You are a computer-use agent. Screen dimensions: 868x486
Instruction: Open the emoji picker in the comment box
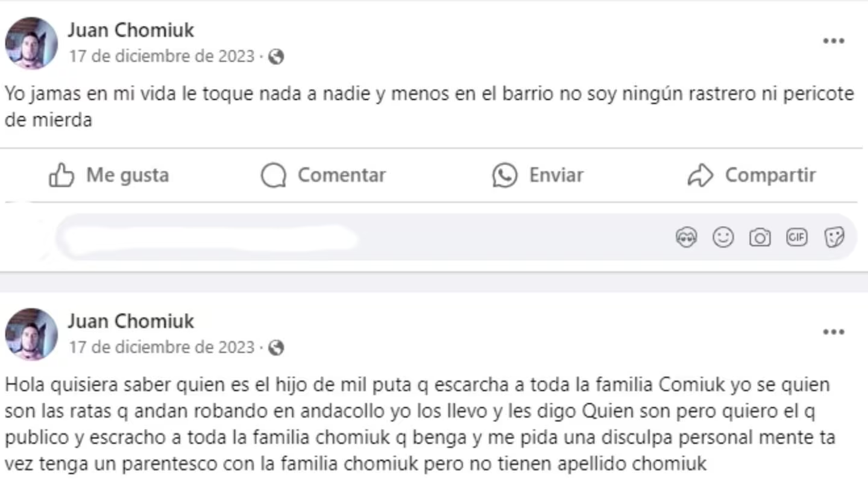pyautogui.click(x=723, y=238)
